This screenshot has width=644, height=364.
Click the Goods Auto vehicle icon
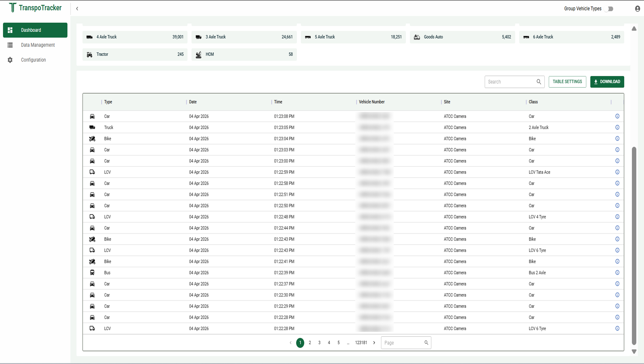pos(417,37)
